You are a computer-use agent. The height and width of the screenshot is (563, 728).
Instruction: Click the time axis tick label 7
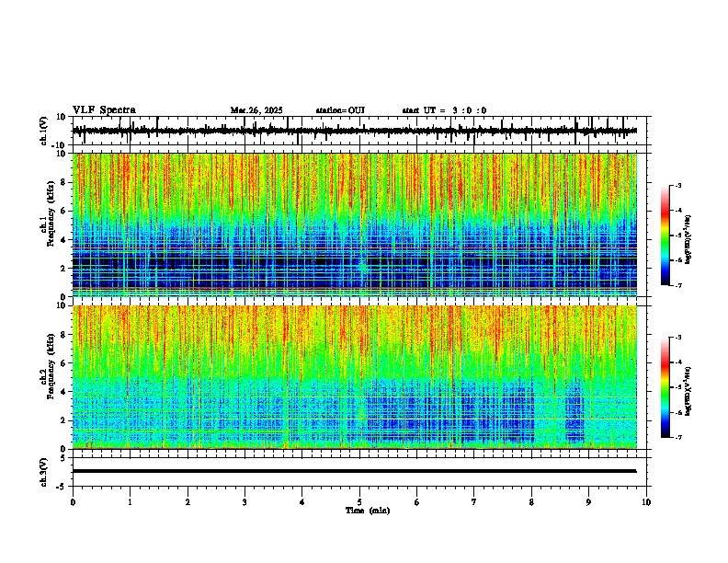click(x=474, y=502)
